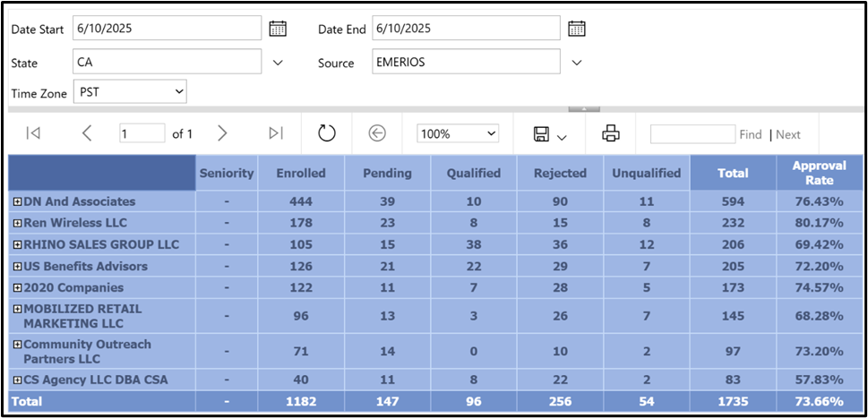Refresh the report
This screenshot has width=868, height=418.
pos(327,133)
